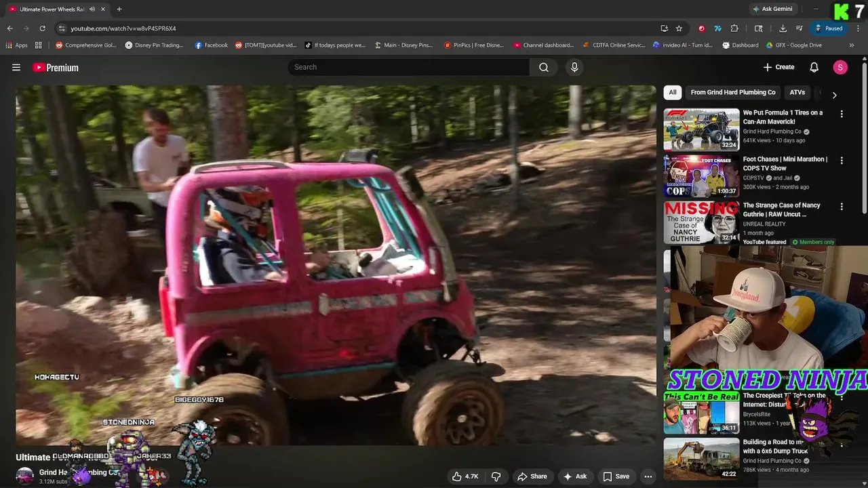Screen dimensions: 868x488
Task: Open a new browser tab
Action: [x=119, y=9]
